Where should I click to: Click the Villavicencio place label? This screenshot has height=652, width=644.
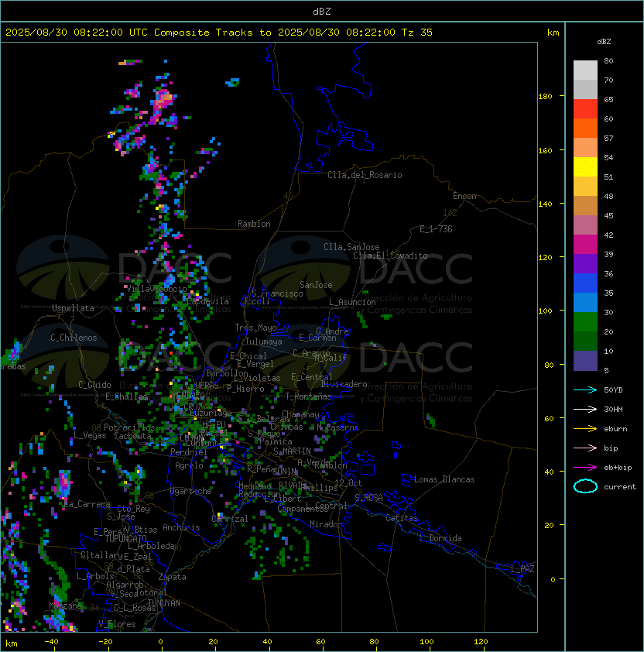156,289
